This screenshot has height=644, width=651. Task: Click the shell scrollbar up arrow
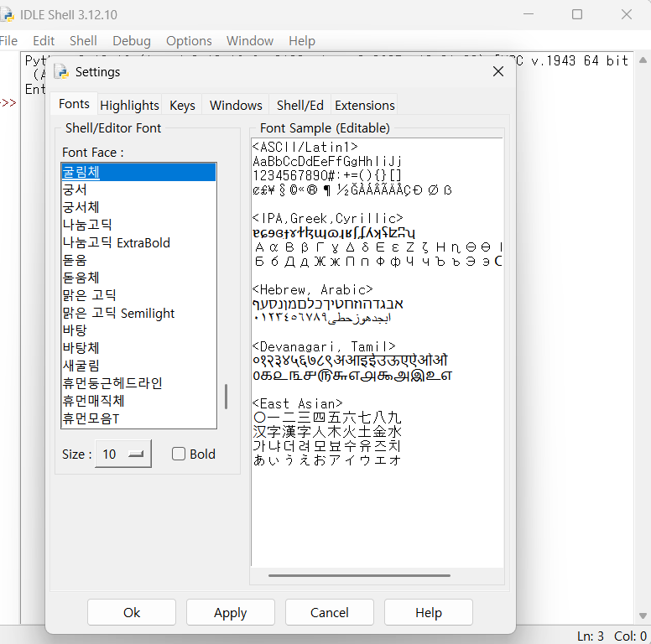pos(643,60)
